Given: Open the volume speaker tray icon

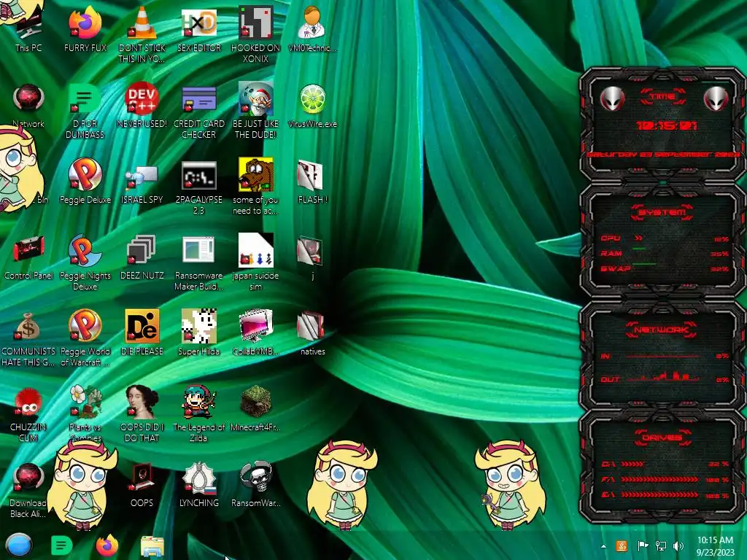Looking at the screenshot, I should (x=678, y=546).
